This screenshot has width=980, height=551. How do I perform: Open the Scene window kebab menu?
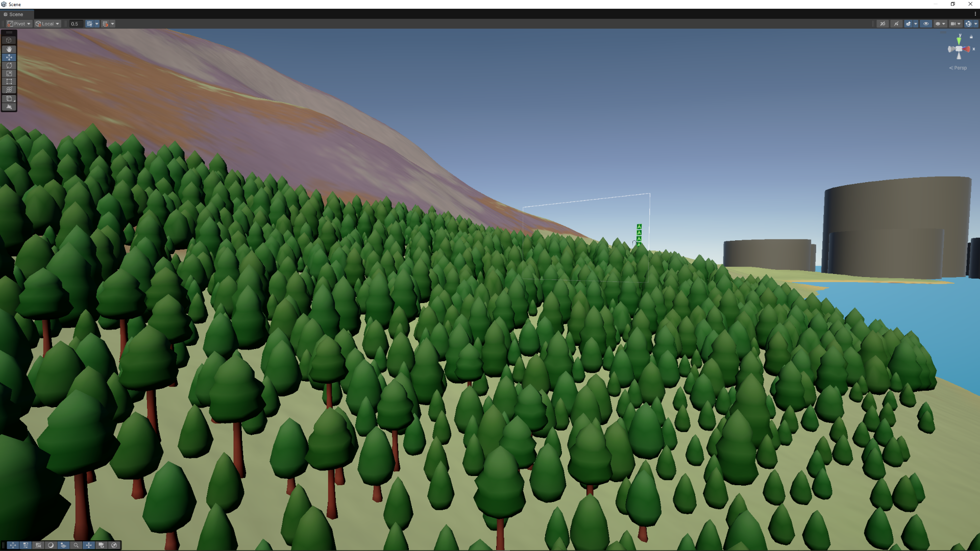[975, 14]
